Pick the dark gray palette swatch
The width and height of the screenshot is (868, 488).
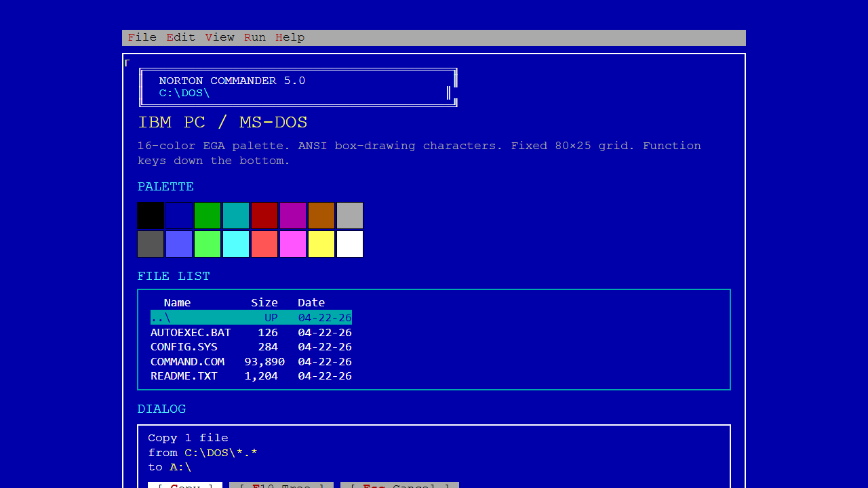pyautogui.click(x=151, y=244)
